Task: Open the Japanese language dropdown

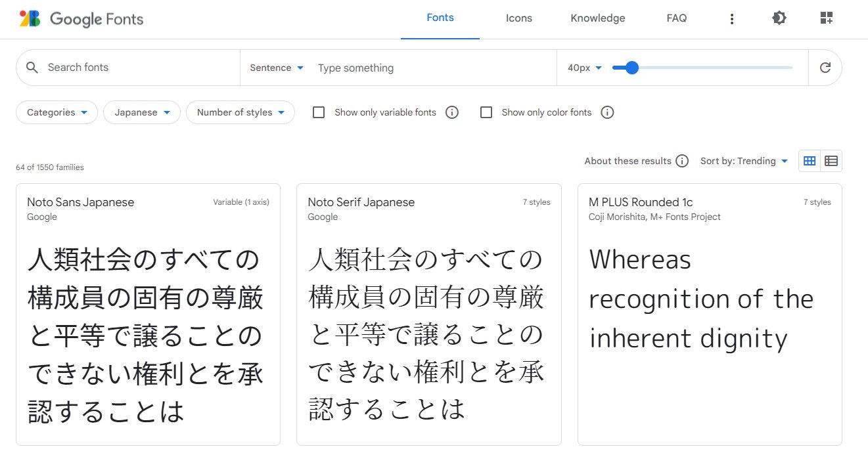Action: (142, 112)
